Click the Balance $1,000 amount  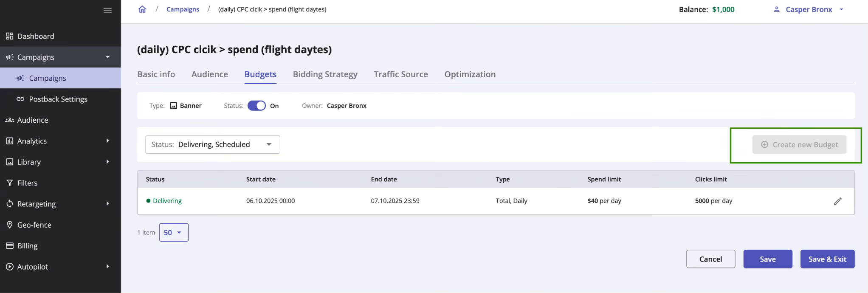pos(723,9)
